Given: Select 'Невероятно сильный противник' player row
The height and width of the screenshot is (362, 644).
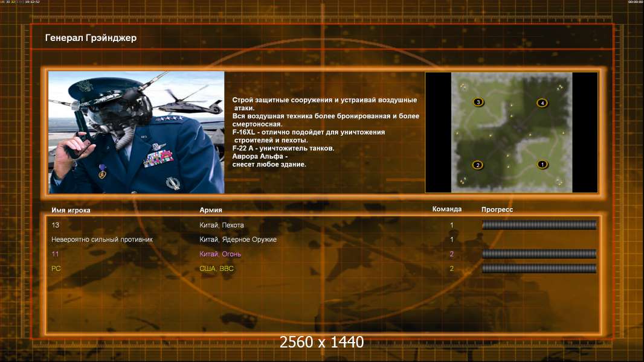Looking at the screenshot, I should (x=102, y=240).
